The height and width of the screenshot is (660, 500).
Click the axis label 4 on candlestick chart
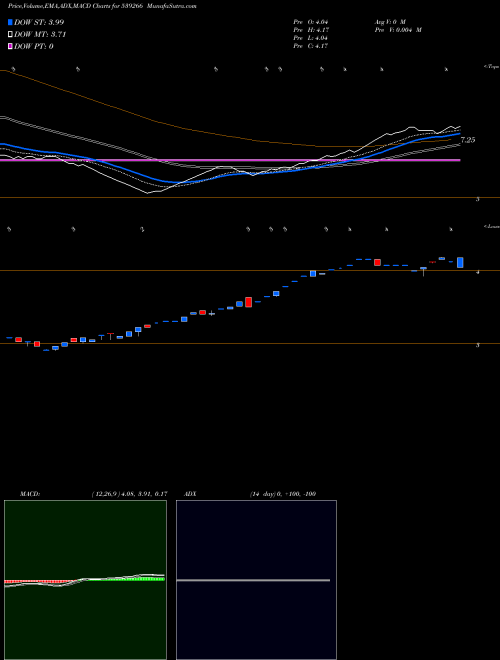(x=478, y=273)
